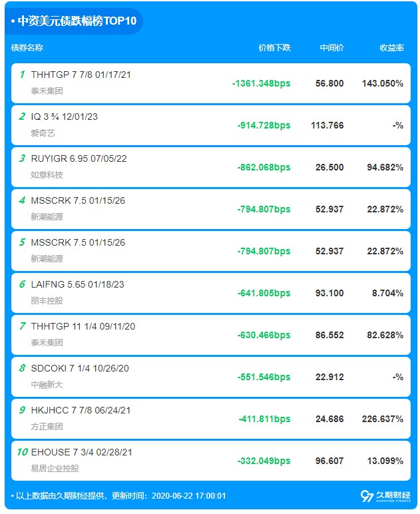Click the 更新时间 data source footer text

(118, 496)
